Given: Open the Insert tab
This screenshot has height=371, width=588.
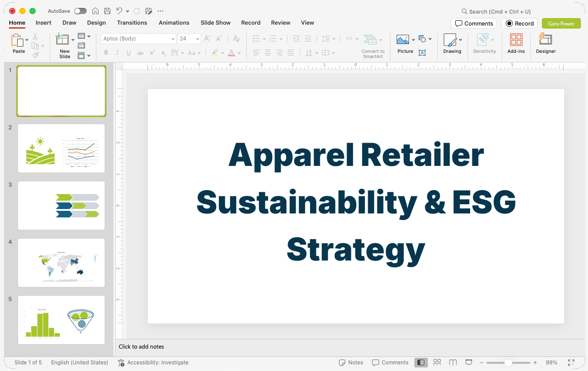Looking at the screenshot, I should [44, 22].
